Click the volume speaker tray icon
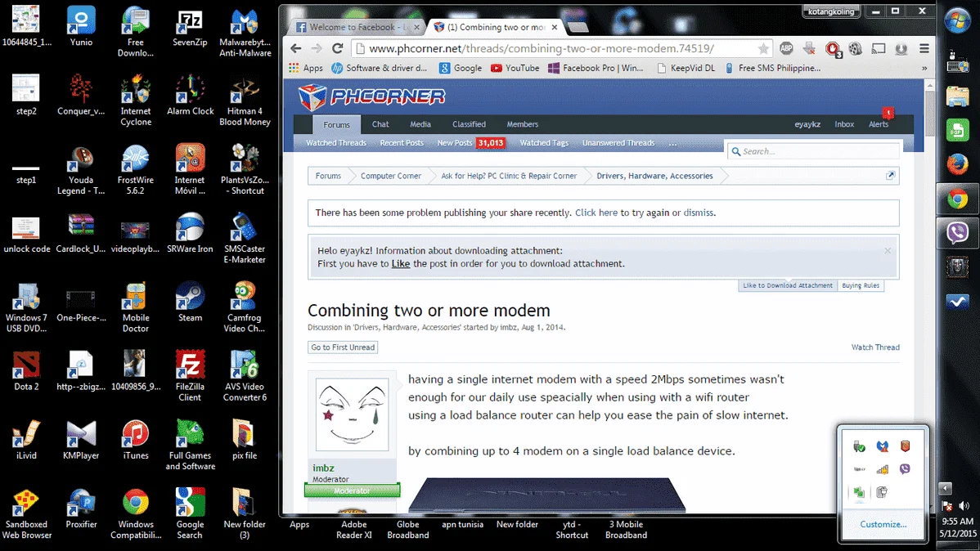 (x=964, y=505)
